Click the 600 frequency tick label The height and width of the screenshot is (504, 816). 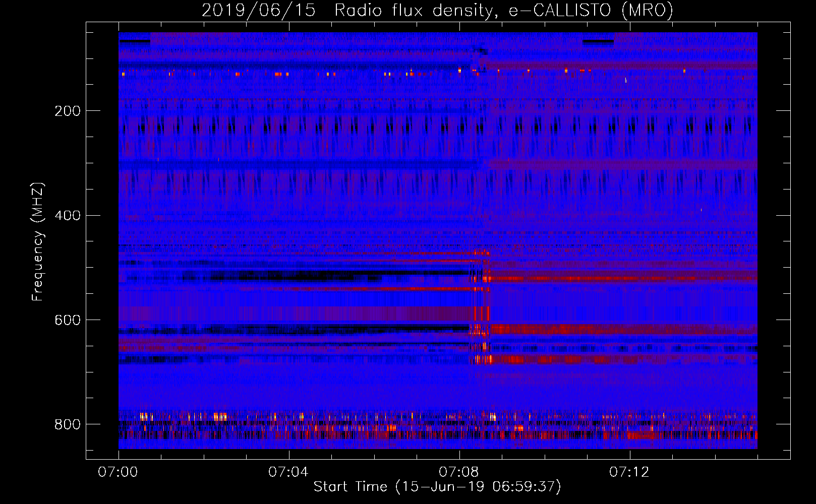click(x=68, y=321)
